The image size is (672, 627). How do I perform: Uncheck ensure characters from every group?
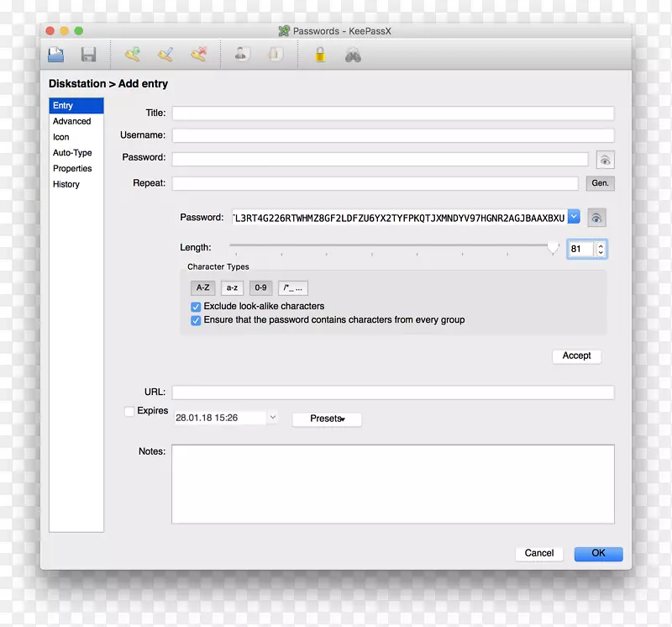(196, 320)
